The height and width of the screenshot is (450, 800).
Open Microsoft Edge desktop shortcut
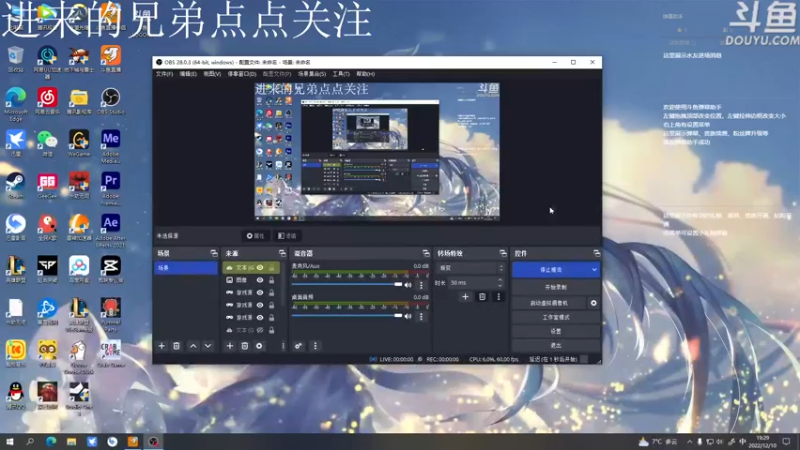coord(16,104)
